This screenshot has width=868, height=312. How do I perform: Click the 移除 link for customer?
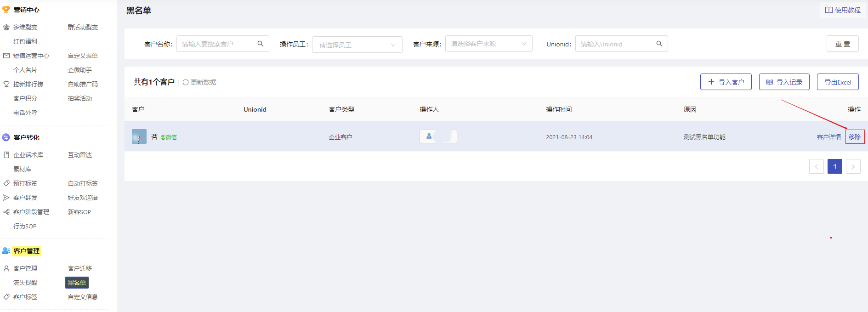tap(855, 137)
